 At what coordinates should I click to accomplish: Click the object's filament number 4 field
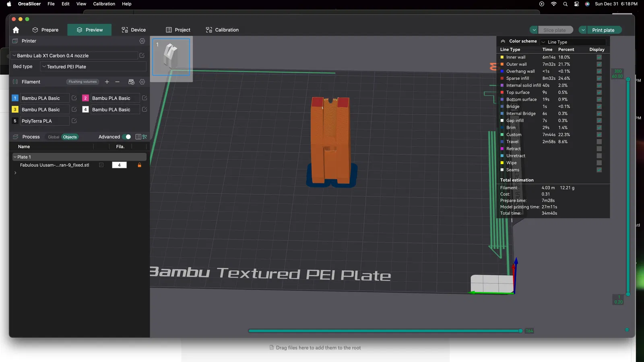pyautogui.click(x=119, y=165)
